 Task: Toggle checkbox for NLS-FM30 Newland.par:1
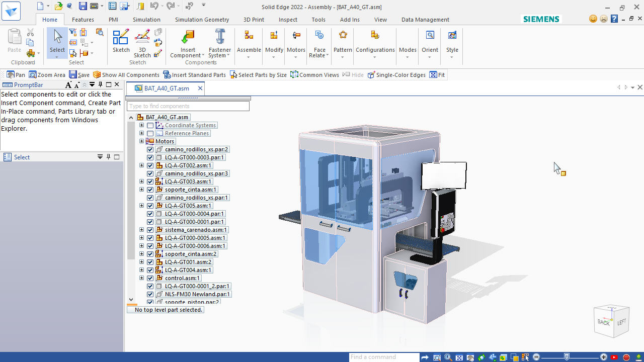pos(150,294)
